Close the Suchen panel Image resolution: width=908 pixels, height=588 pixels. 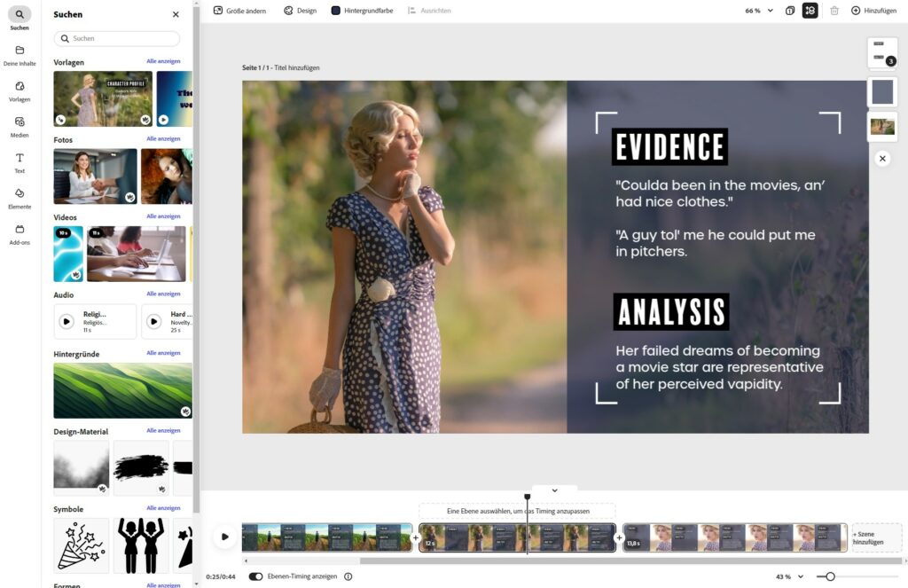176,14
